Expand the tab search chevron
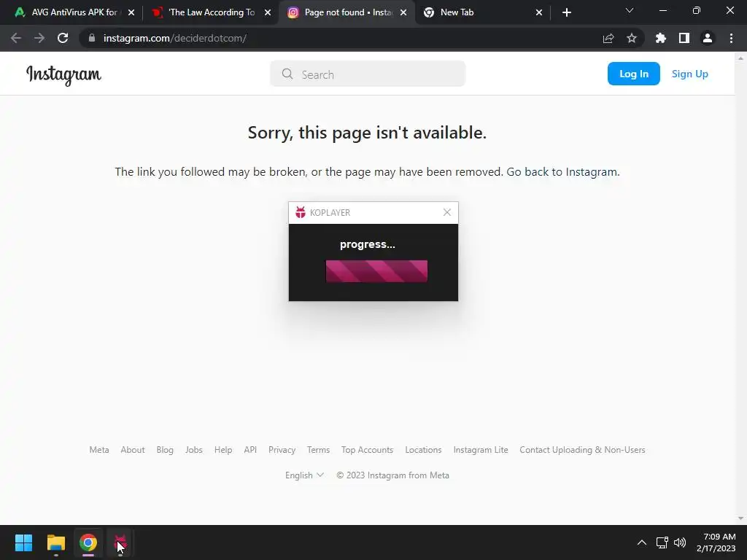This screenshot has height=560, width=747. tap(630, 11)
